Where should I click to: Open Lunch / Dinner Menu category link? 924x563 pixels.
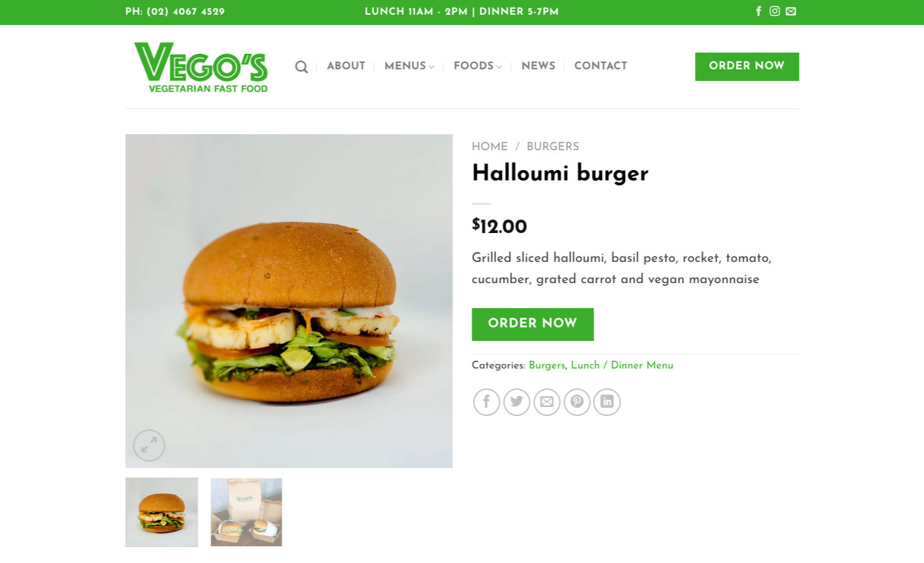point(622,365)
